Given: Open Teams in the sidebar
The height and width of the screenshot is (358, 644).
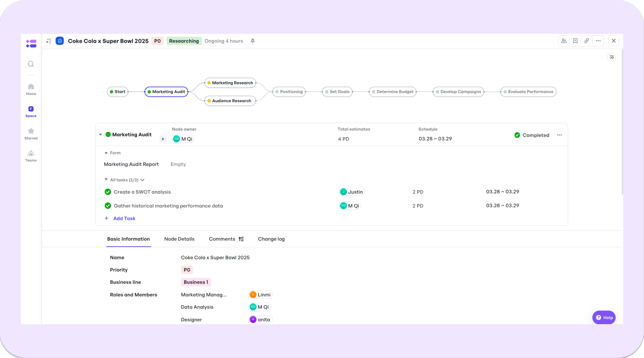Looking at the screenshot, I should click(31, 156).
